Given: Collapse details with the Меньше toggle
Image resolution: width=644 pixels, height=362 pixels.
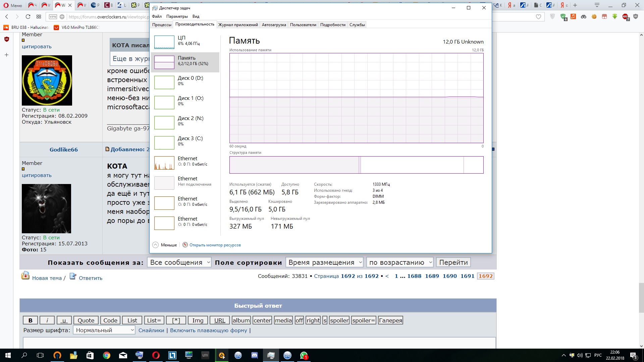Looking at the screenshot, I should [165, 245].
